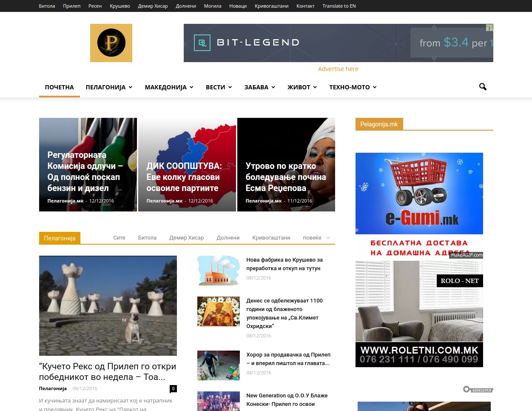
Task: Click the search magnifier icon
Action: click(483, 87)
